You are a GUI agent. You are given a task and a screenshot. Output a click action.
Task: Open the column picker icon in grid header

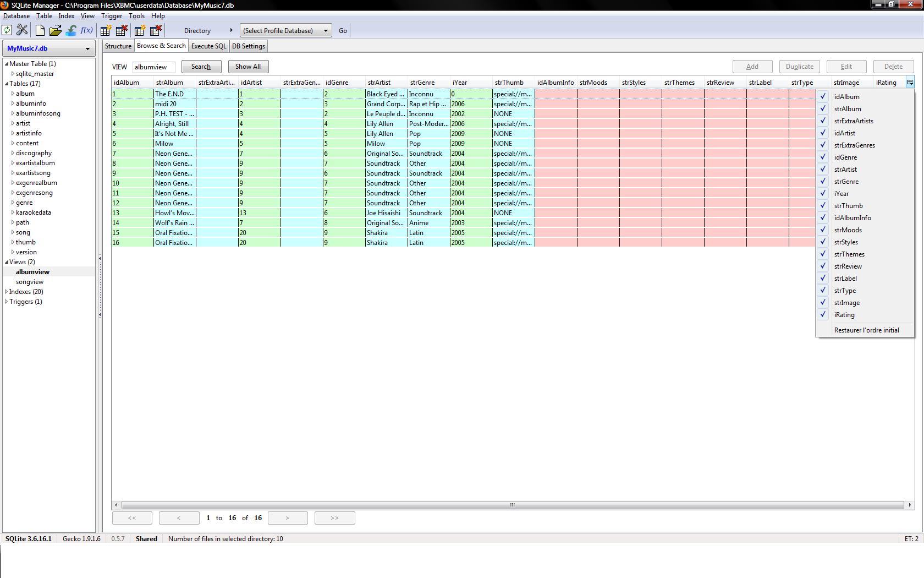[x=910, y=83]
